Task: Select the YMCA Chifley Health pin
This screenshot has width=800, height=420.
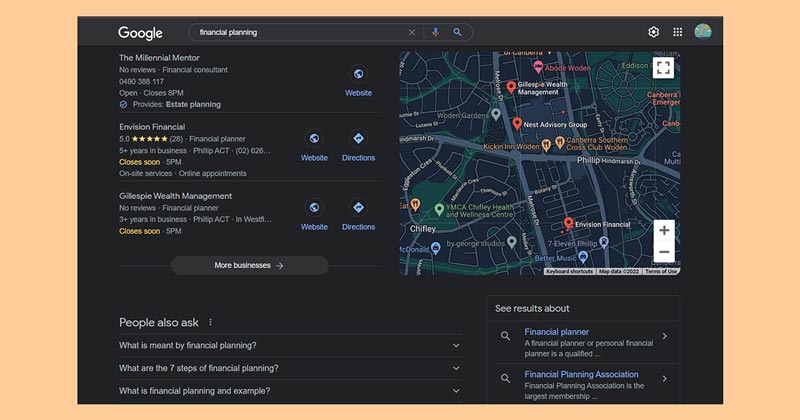Action: coord(439,209)
